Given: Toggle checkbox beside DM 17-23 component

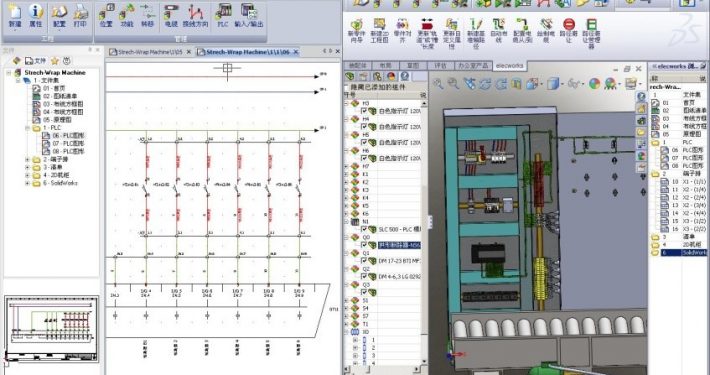Looking at the screenshot, I should pyautogui.click(x=364, y=261).
